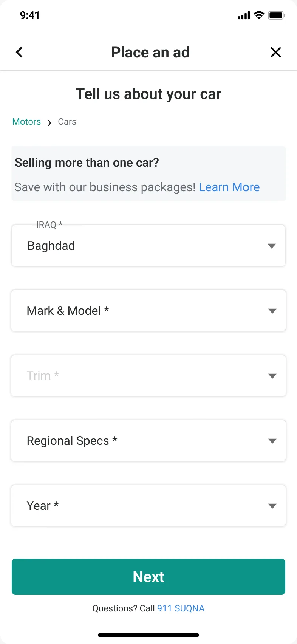Open the Year dropdown
This screenshot has height=644, width=297.
coord(148,506)
